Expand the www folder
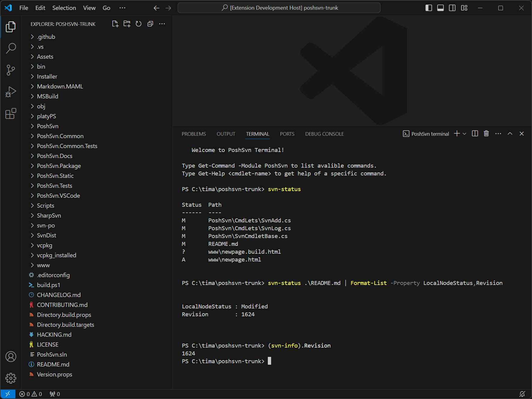532x399 pixels. 97,265
